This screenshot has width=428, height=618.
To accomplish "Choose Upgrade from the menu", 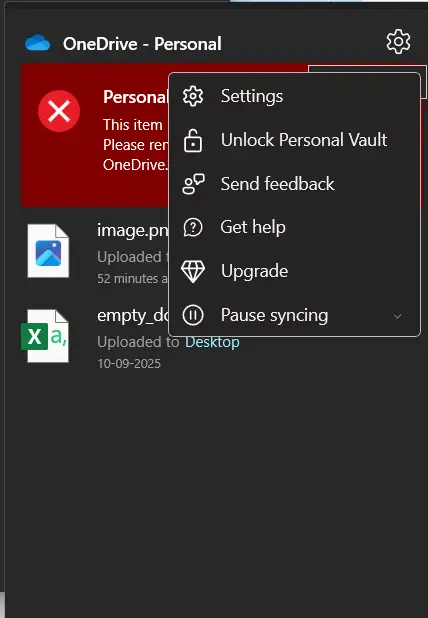I will click(x=294, y=271).
